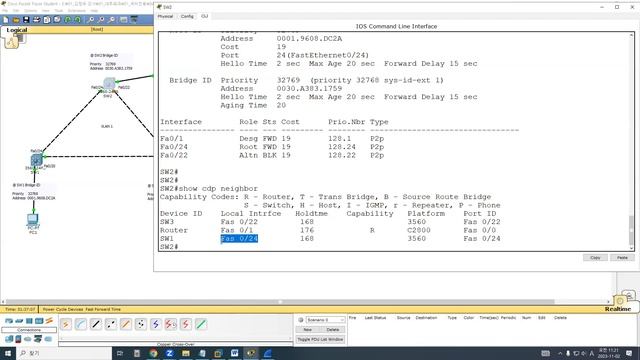Click the [Root] navigation label
This screenshot has width=640, height=360.
97,29
